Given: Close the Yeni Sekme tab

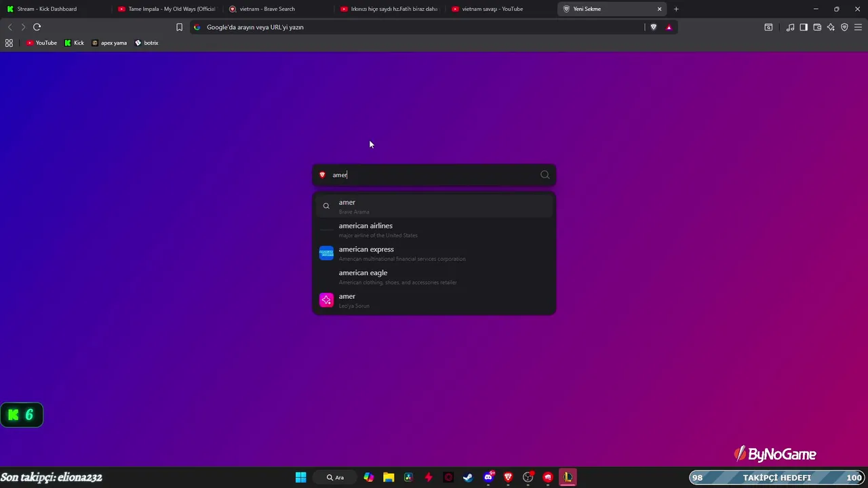Looking at the screenshot, I should [659, 9].
